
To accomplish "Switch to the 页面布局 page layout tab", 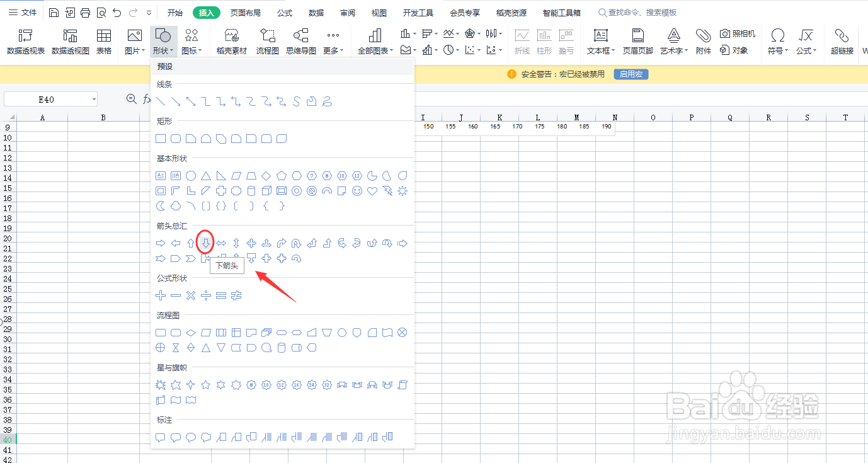I will click(245, 13).
